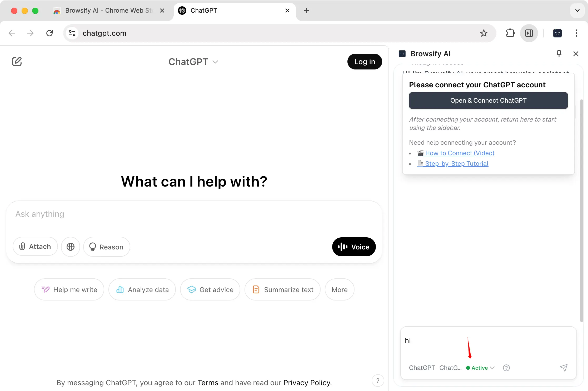
Task: Click the Ask anything input field
Action: click(x=194, y=214)
